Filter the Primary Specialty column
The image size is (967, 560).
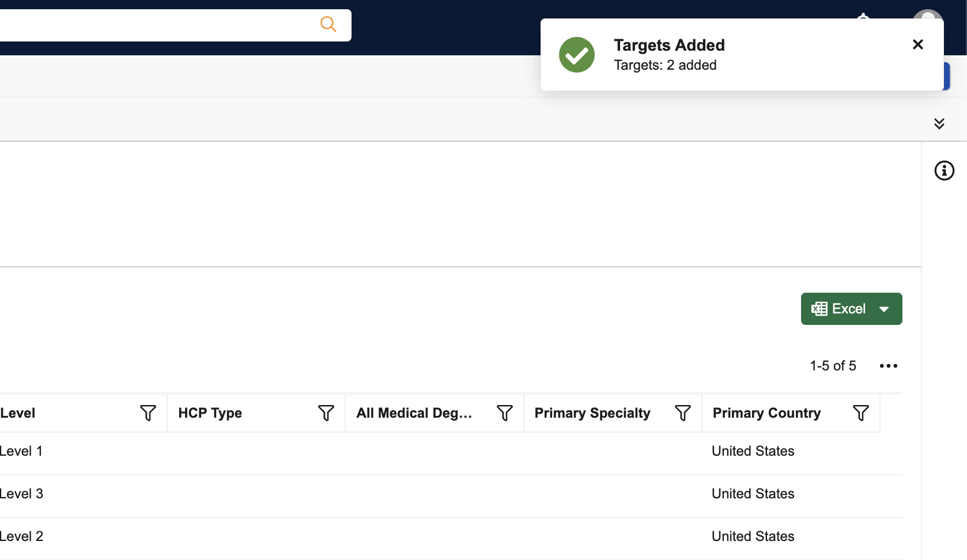682,413
